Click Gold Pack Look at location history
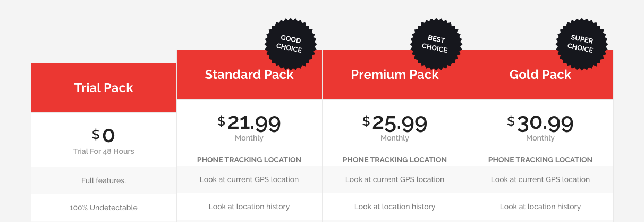 pyautogui.click(x=540, y=207)
